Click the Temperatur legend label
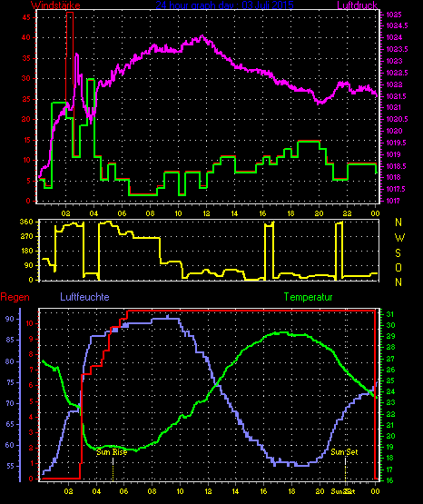Viewport: 423px width, 504px height. (308, 297)
